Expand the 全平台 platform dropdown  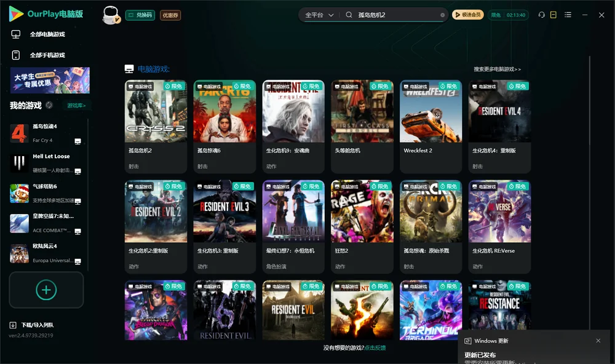coord(319,15)
